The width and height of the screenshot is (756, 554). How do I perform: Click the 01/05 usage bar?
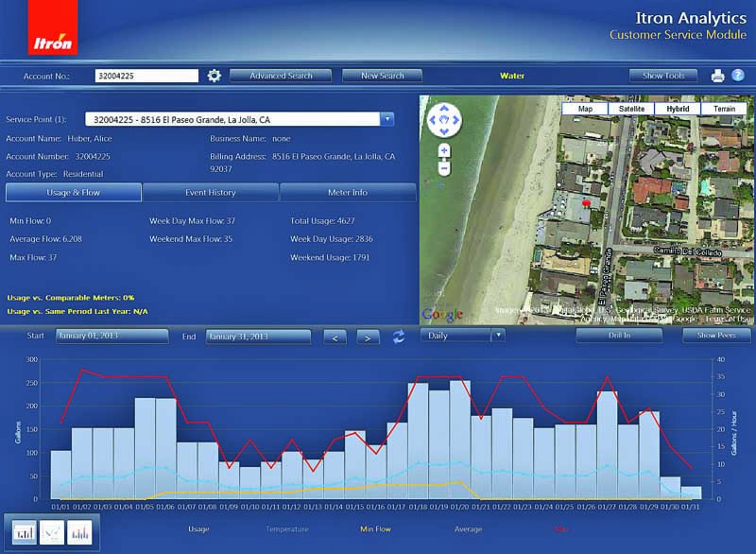[145, 448]
